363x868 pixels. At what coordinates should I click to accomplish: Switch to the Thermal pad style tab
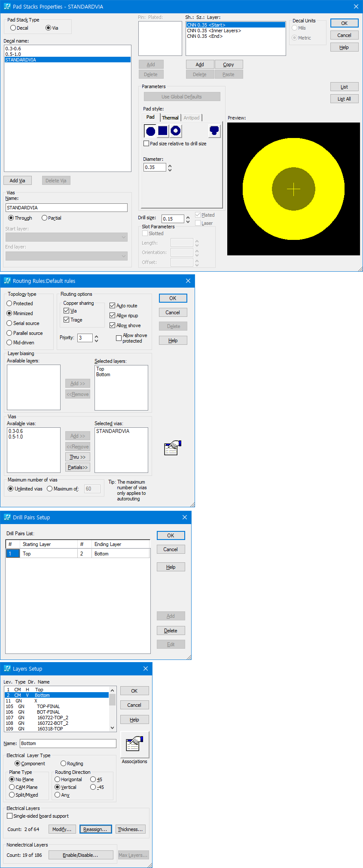170,118
